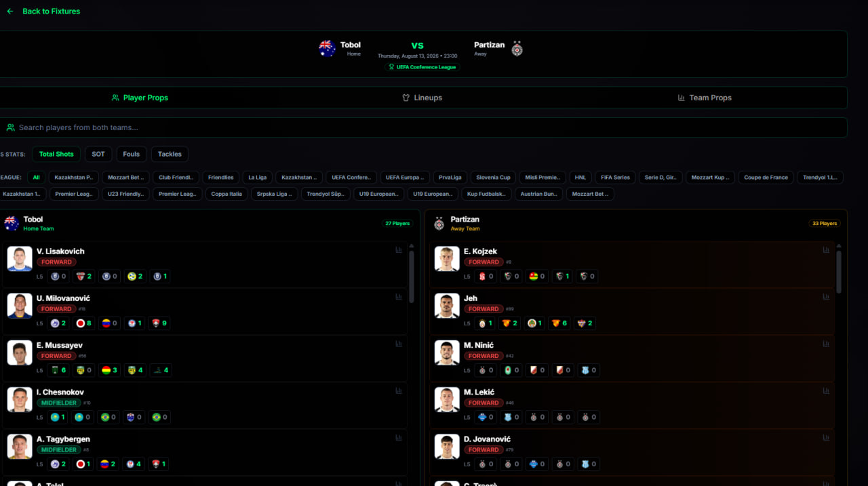The height and width of the screenshot is (486, 868).
Task: Filter by Slovenia Cup league
Action: pyautogui.click(x=493, y=178)
